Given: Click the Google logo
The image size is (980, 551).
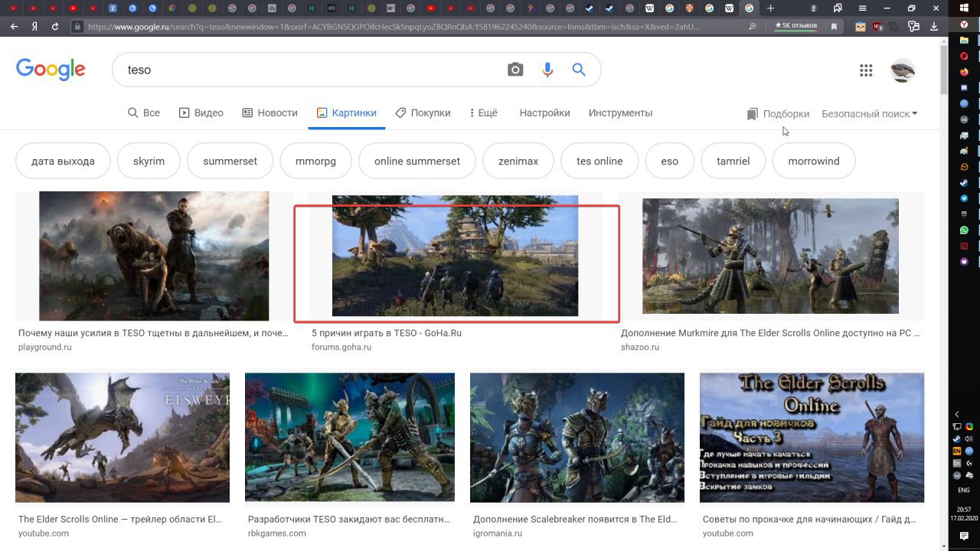Looking at the screenshot, I should click(x=51, y=69).
